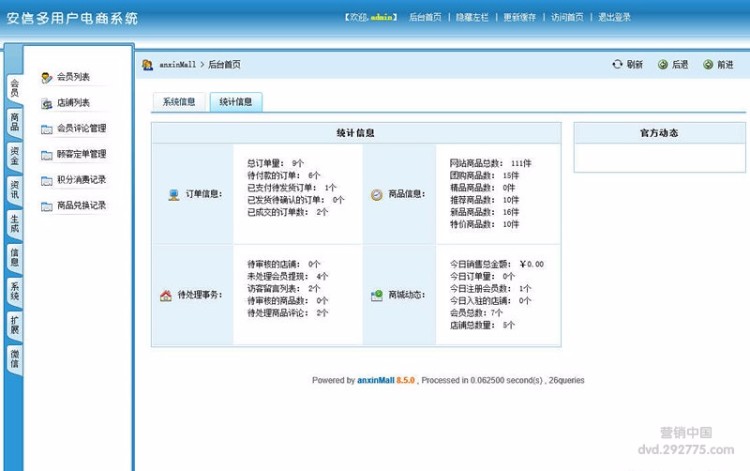The image size is (750, 471).
Task: Open 访问首页 link in header
Action: point(567,17)
